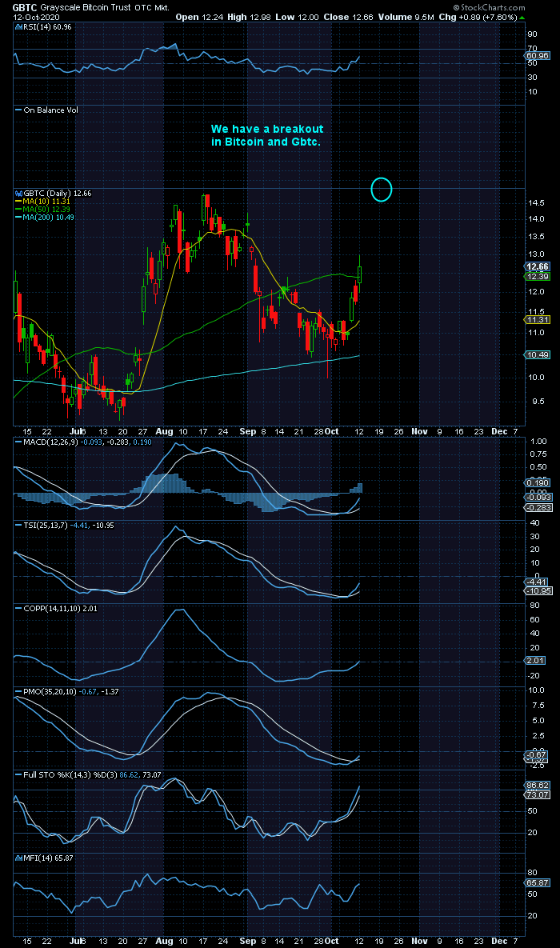Click the 'Grayscale Bitcoin Trust' title text

pos(86,8)
